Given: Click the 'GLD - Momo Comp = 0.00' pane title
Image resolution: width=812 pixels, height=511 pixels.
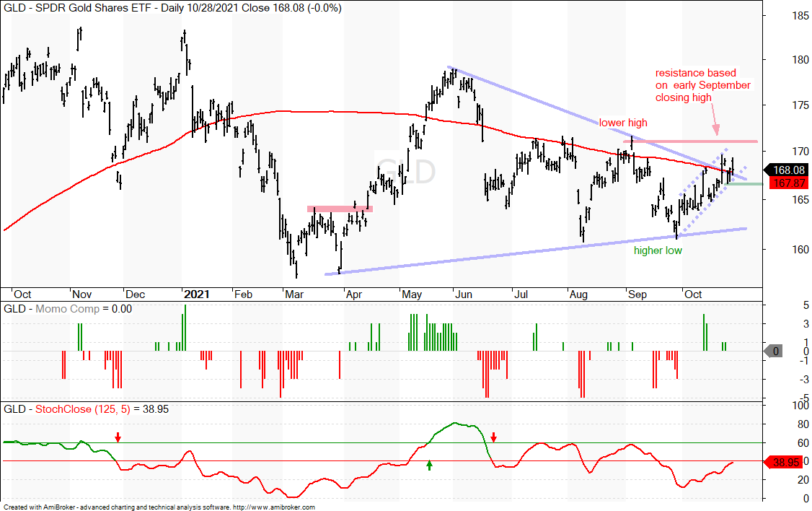Looking at the screenshot, I should tap(68, 309).
